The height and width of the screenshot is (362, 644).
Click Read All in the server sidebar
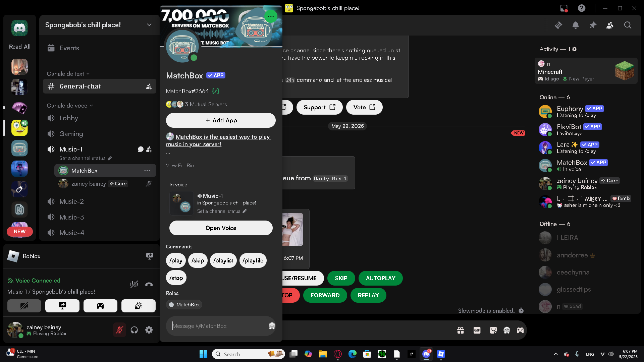coord(19,47)
